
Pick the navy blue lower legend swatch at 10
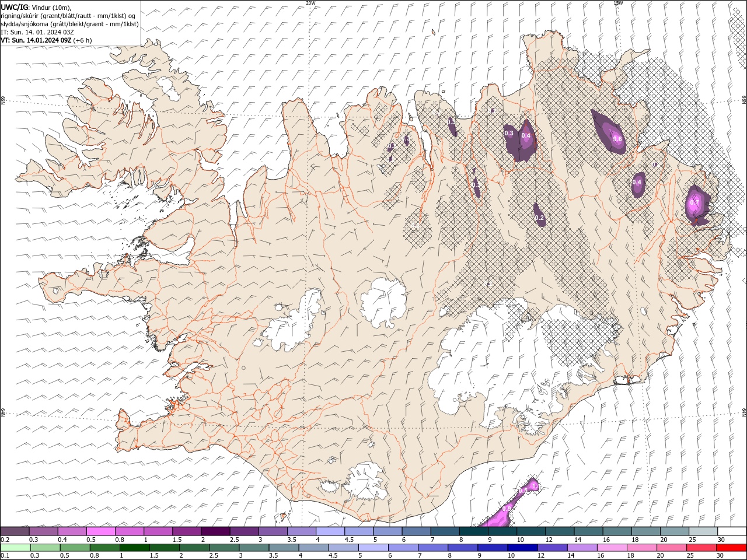click(x=522, y=548)
